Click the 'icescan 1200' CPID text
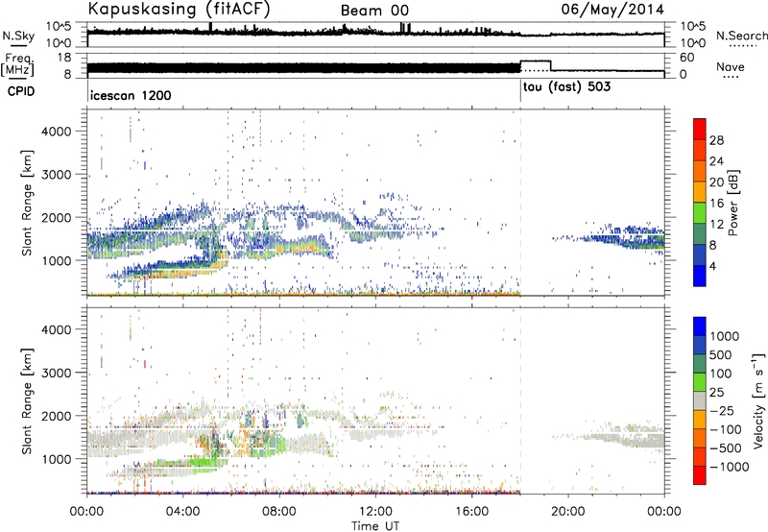This screenshot has width=768, height=532. click(131, 95)
